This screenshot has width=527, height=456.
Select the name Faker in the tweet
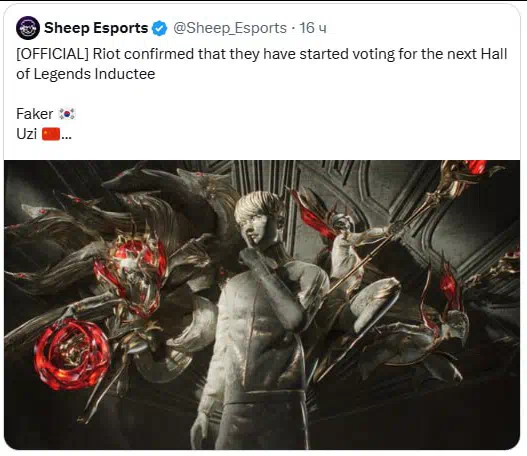(35, 114)
